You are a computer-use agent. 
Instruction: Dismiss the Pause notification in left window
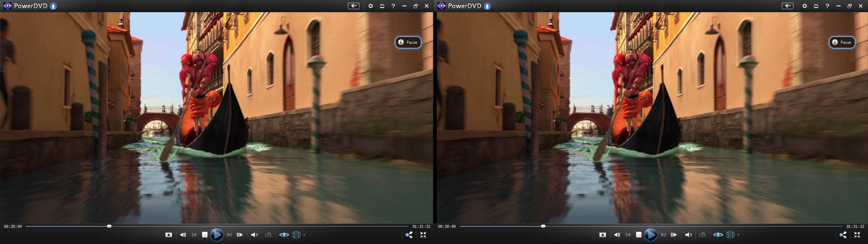[x=408, y=42]
